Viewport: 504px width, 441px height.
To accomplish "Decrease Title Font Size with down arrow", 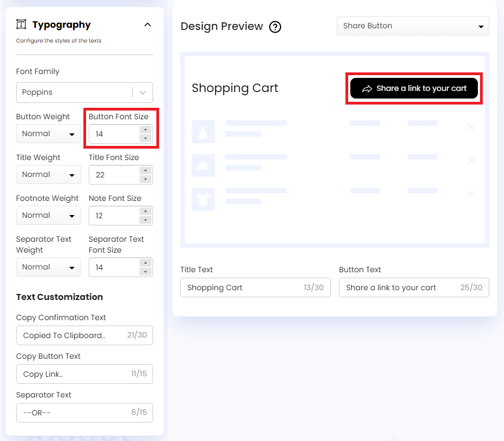I will coord(145,179).
